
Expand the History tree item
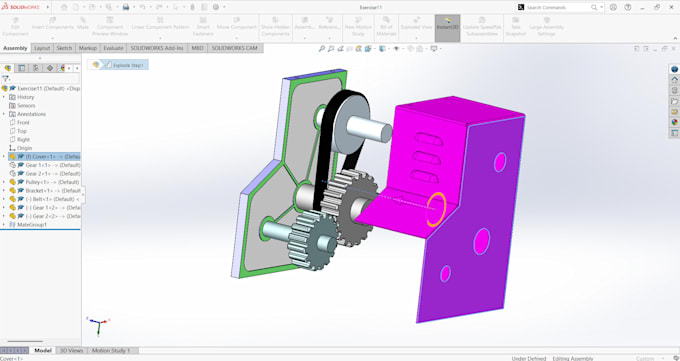[x=4, y=97]
